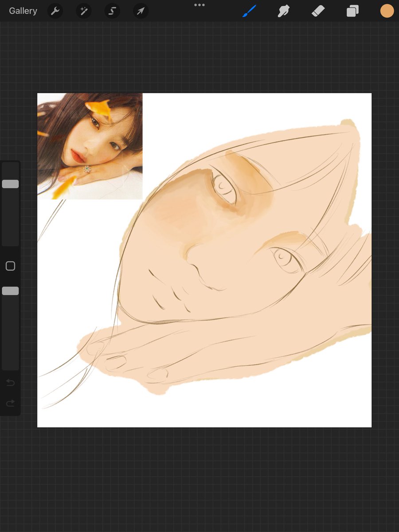Open the active color picker
The width and height of the screenshot is (399, 532).
click(387, 11)
